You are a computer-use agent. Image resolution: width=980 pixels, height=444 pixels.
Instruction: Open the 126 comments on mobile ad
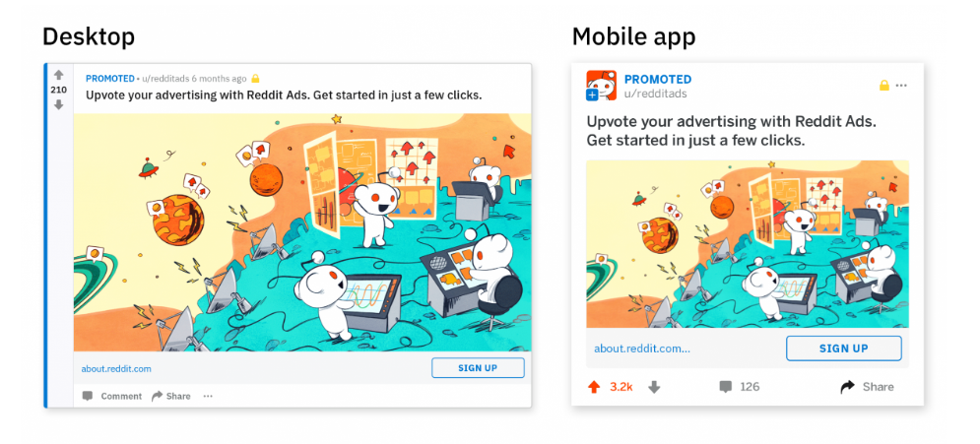[740, 387]
